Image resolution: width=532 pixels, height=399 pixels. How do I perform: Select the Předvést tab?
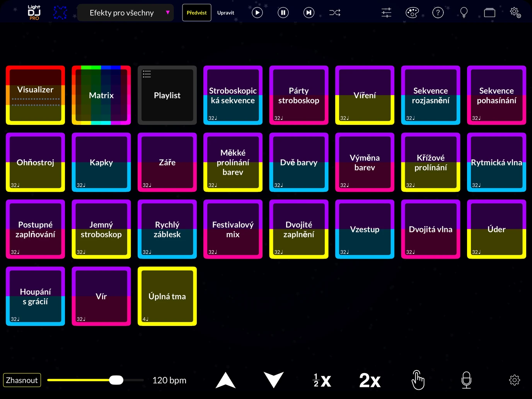197,13
